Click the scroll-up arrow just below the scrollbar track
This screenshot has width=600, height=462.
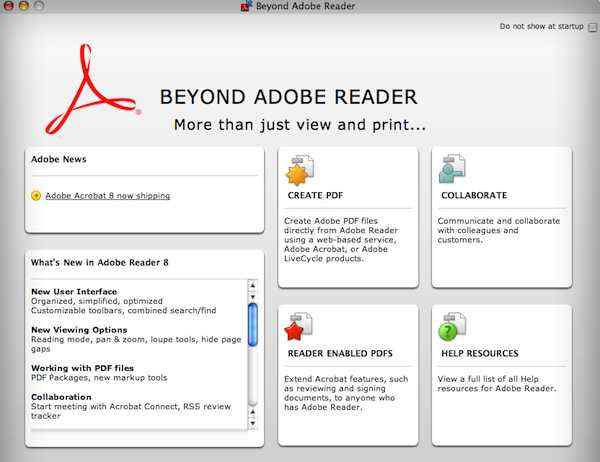pos(253,412)
